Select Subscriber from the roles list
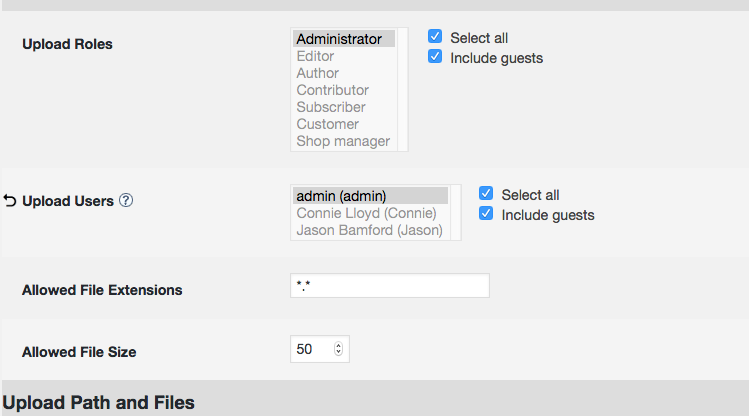 344,107
